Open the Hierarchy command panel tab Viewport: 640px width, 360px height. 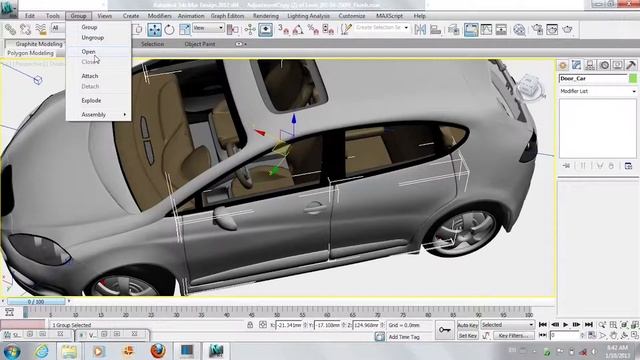pos(590,65)
